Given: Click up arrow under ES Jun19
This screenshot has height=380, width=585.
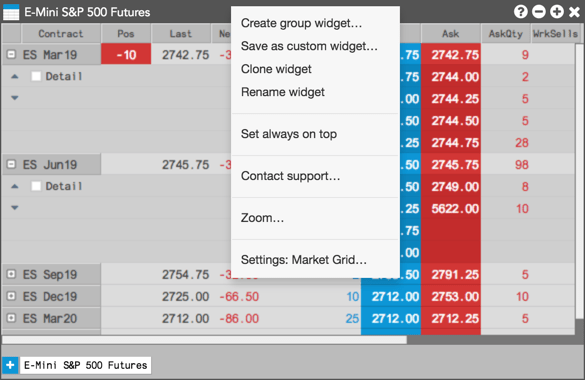Looking at the screenshot, I should click(15, 186).
